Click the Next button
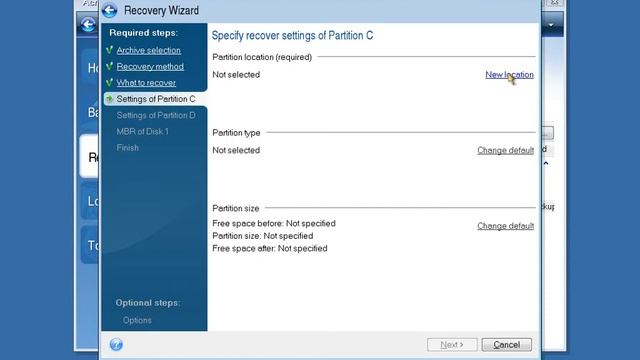 click(x=452, y=345)
